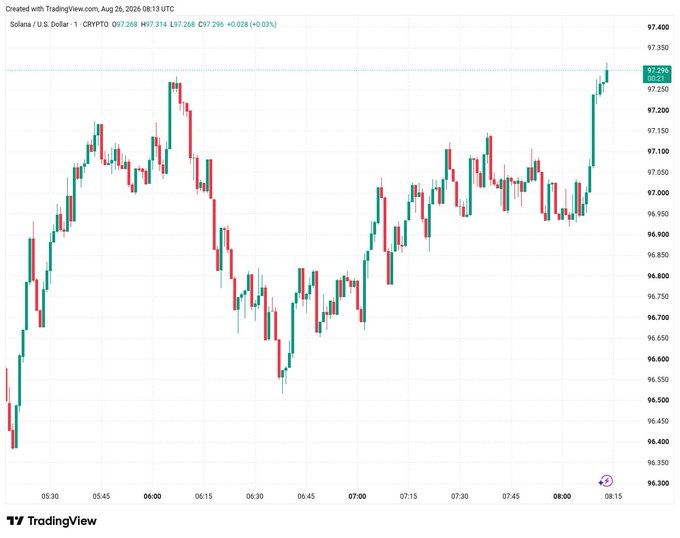Click the 97.200 price axis label
Viewport: 680px width, 538px height.
click(x=658, y=110)
